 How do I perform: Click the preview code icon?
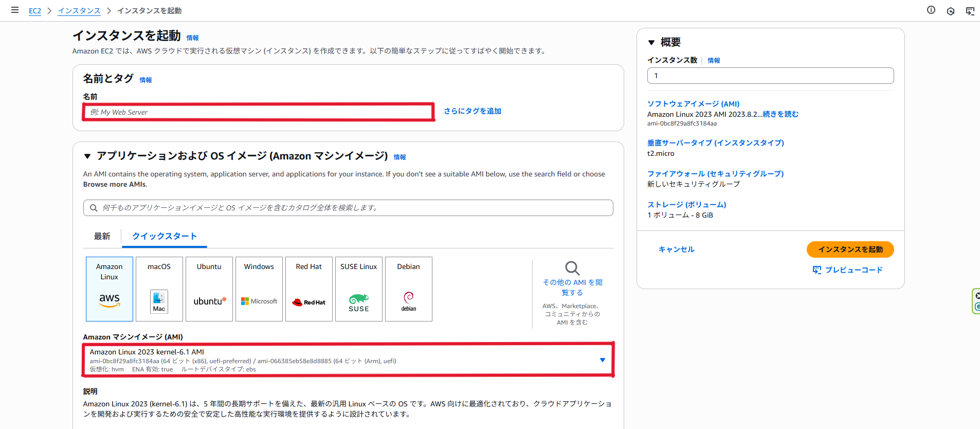817,270
